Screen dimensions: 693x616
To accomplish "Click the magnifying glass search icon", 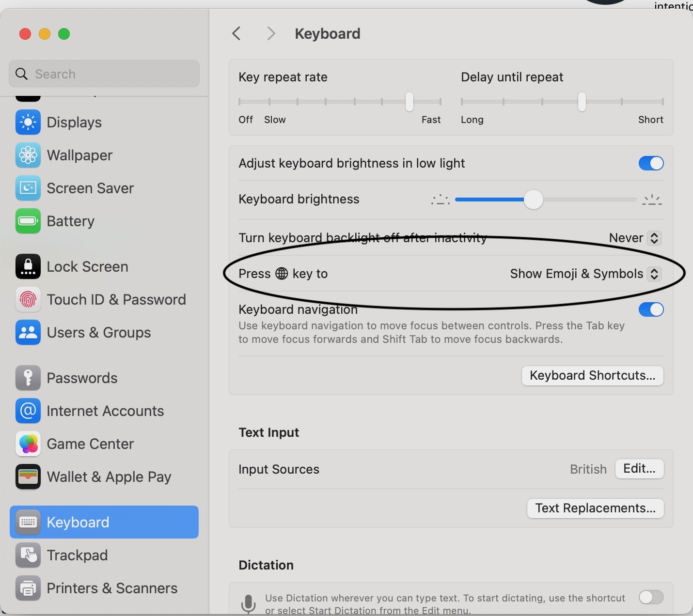I will [x=22, y=74].
